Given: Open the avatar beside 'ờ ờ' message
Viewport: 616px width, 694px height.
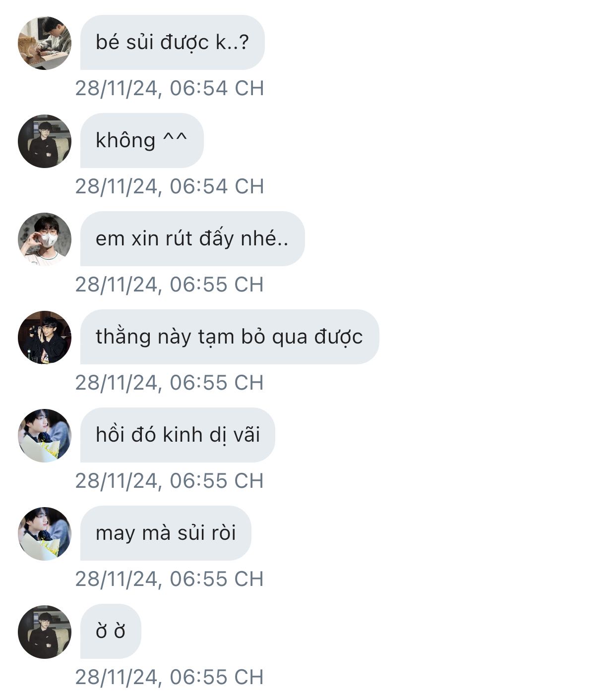Looking at the screenshot, I should click(x=45, y=632).
